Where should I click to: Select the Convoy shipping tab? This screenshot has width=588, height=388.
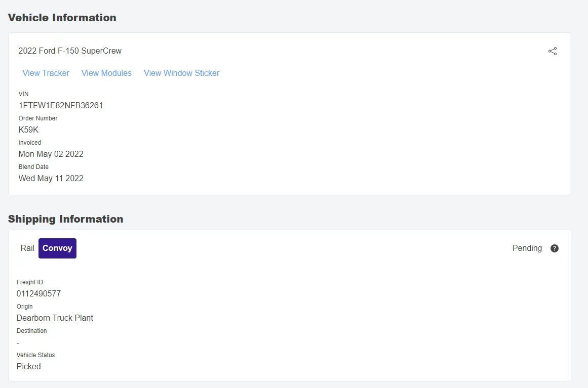[x=57, y=248]
